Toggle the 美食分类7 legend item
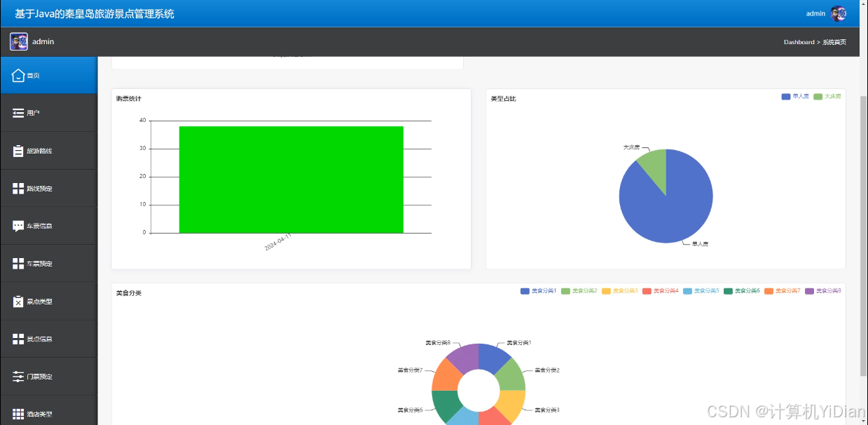 pyautogui.click(x=782, y=290)
